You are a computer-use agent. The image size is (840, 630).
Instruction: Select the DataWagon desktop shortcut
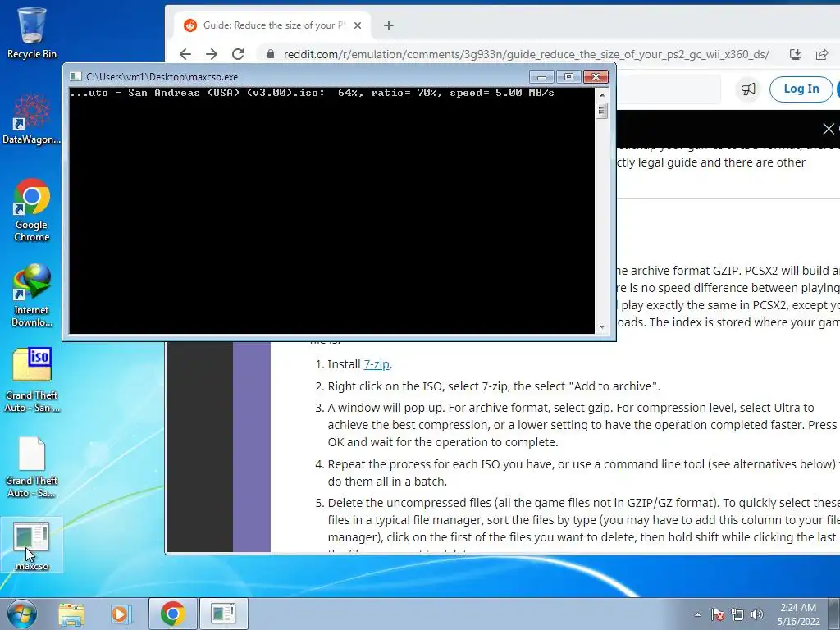tap(32, 119)
